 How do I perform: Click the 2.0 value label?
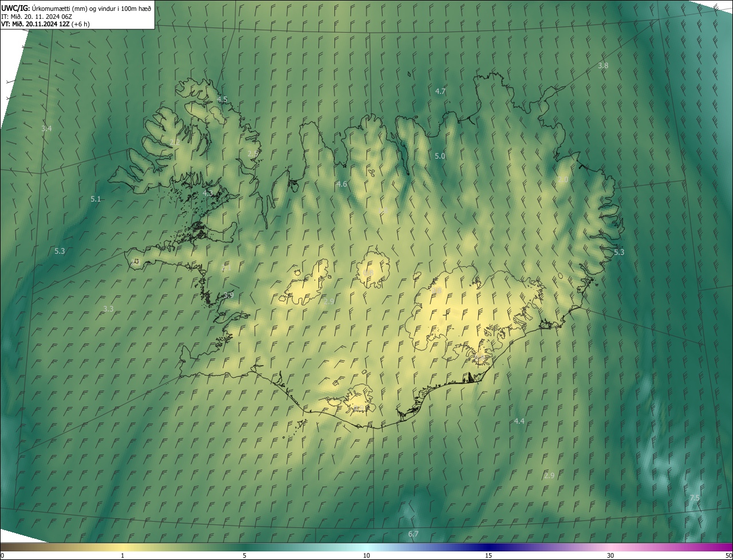coord(563,180)
